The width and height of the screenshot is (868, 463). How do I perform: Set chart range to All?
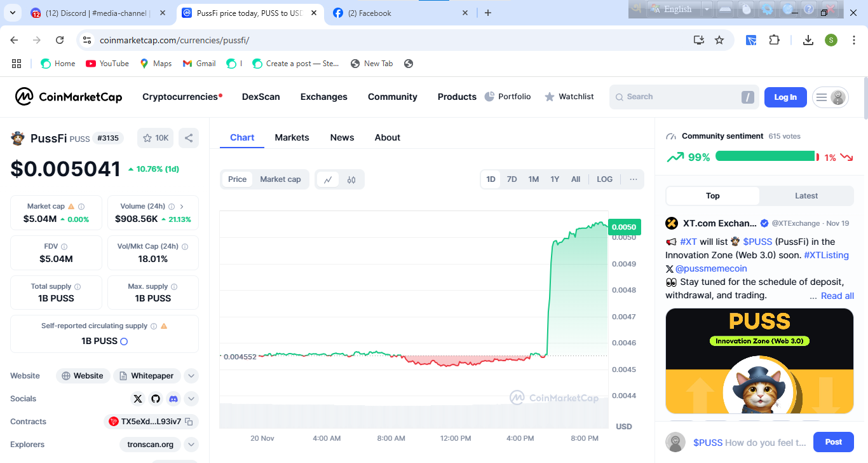(x=576, y=179)
